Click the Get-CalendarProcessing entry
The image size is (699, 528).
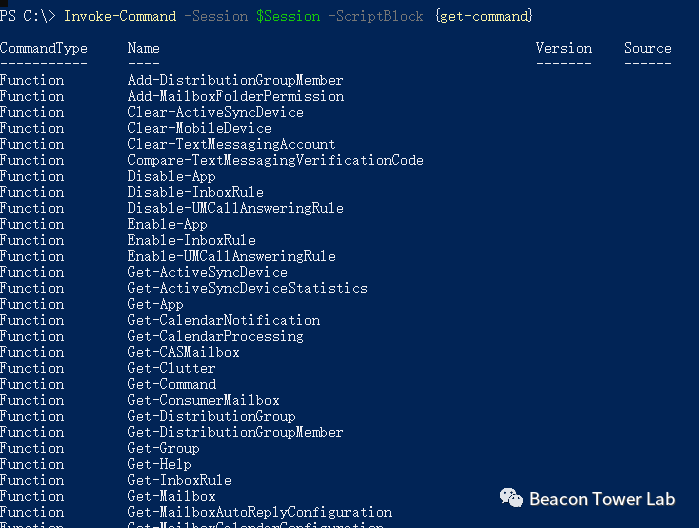(215, 336)
